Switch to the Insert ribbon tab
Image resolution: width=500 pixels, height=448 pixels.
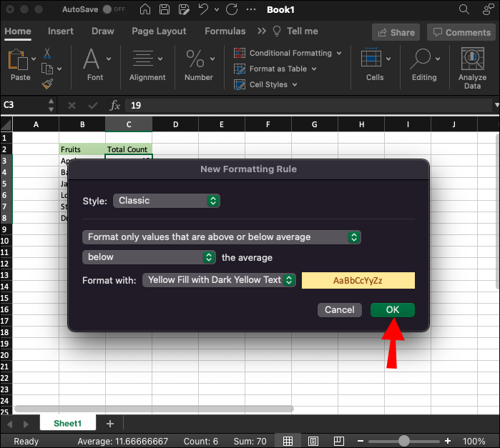point(61,31)
